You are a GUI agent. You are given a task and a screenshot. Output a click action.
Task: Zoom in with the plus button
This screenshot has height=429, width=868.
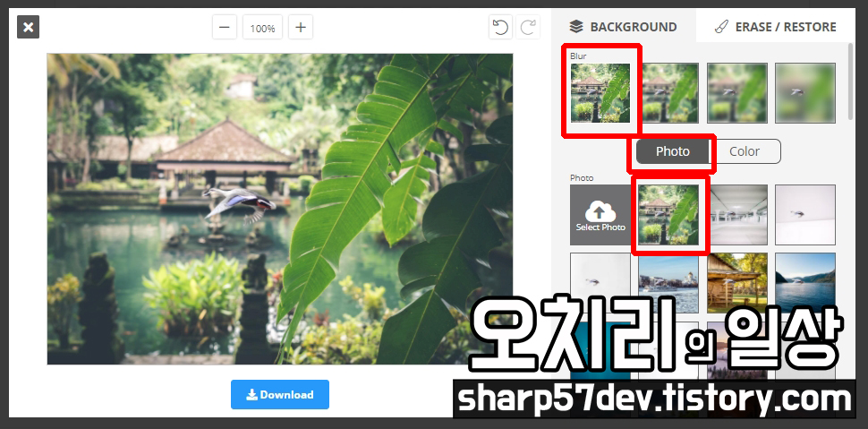(x=301, y=27)
